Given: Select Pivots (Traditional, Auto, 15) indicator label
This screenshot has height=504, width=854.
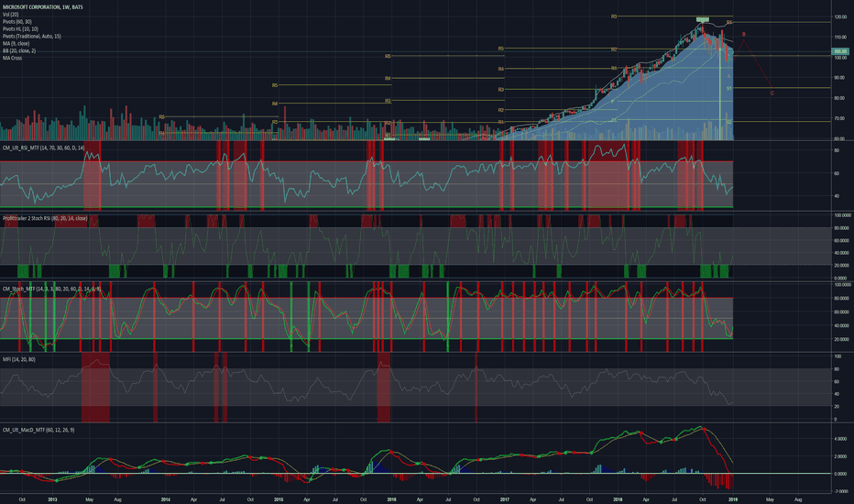Looking at the screenshot, I should pyautogui.click(x=31, y=36).
